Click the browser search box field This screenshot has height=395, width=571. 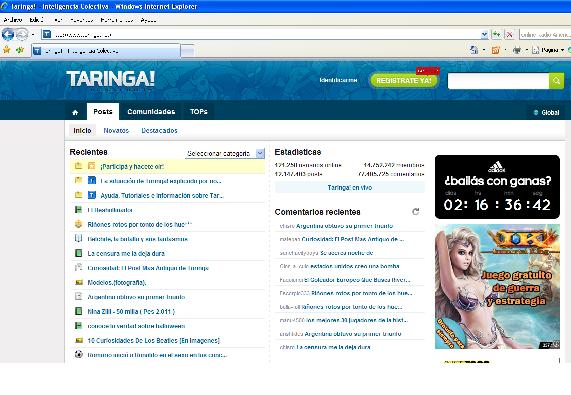pyautogui.click(x=545, y=35)
